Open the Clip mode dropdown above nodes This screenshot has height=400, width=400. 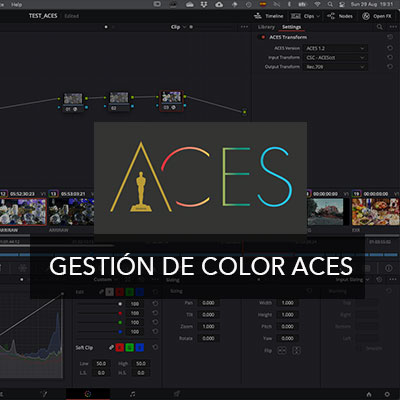[179, 27]
